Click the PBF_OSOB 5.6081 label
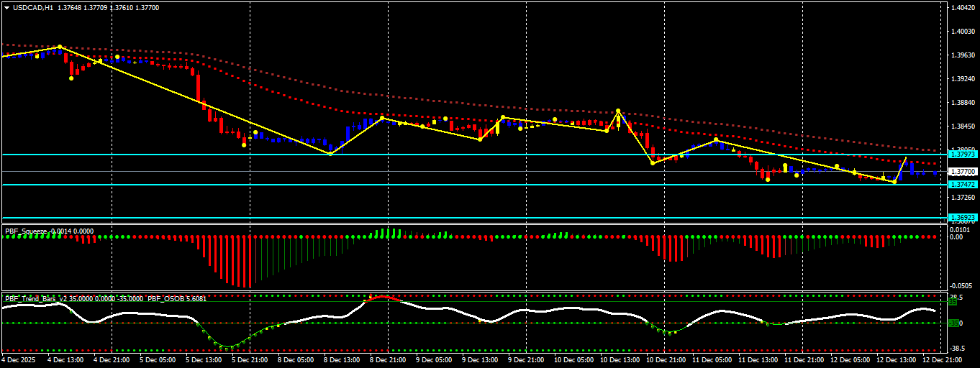Viewport: 980px width, 368px height. [177, 298]
